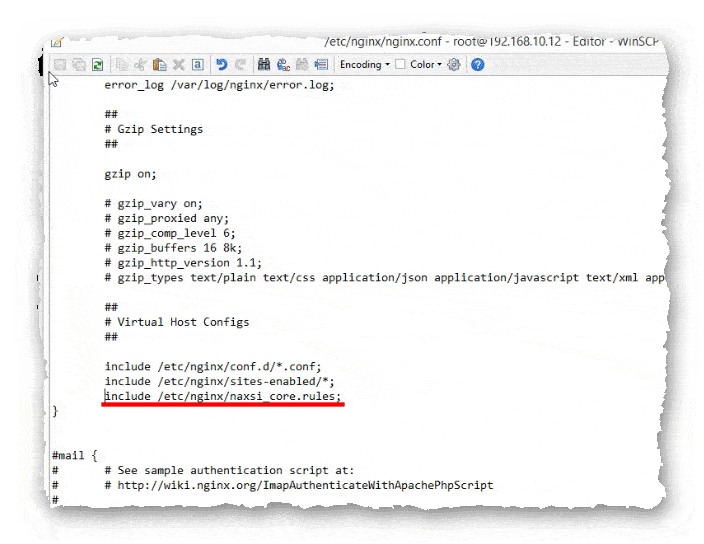The image size is (704, 544).
Task: Click the line 'gzip on;'
Action: (x=130, y=174)
